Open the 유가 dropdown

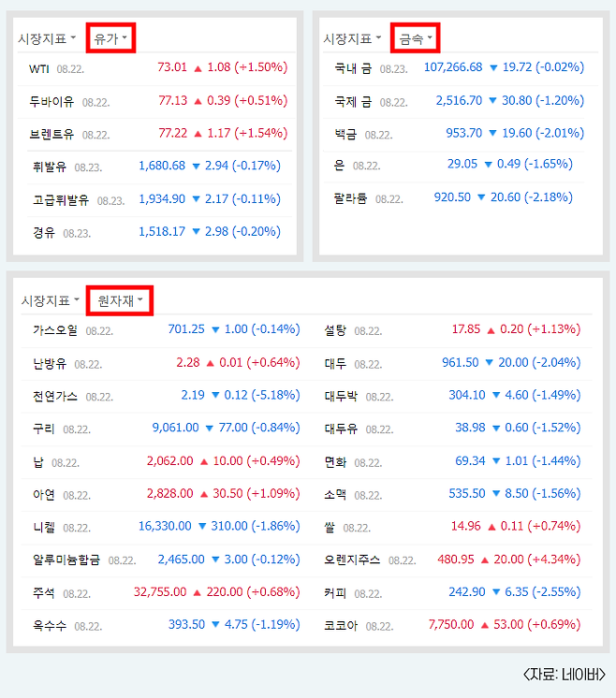[110, 38]
